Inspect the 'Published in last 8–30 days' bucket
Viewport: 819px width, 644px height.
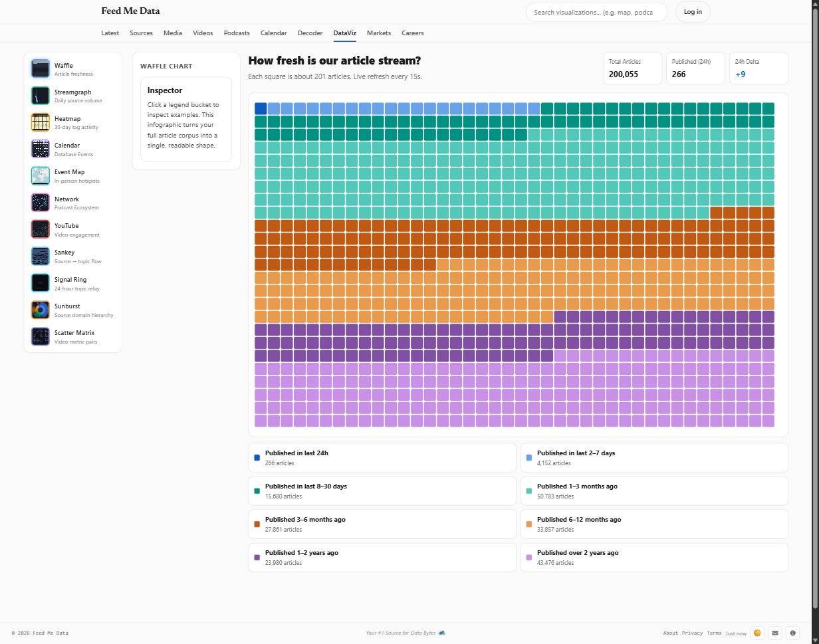(382, 490)
